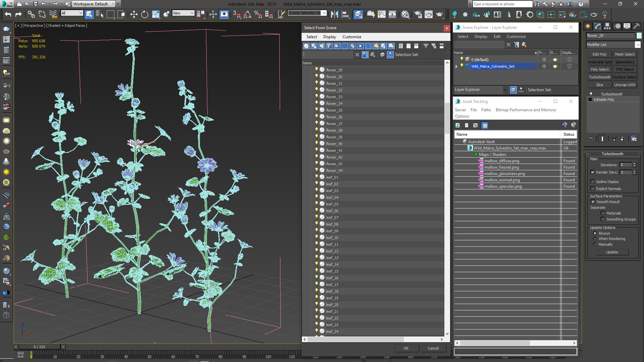Switch to the Hierarchy command panel tab
The image size is (644, 362).
(607, 26)
